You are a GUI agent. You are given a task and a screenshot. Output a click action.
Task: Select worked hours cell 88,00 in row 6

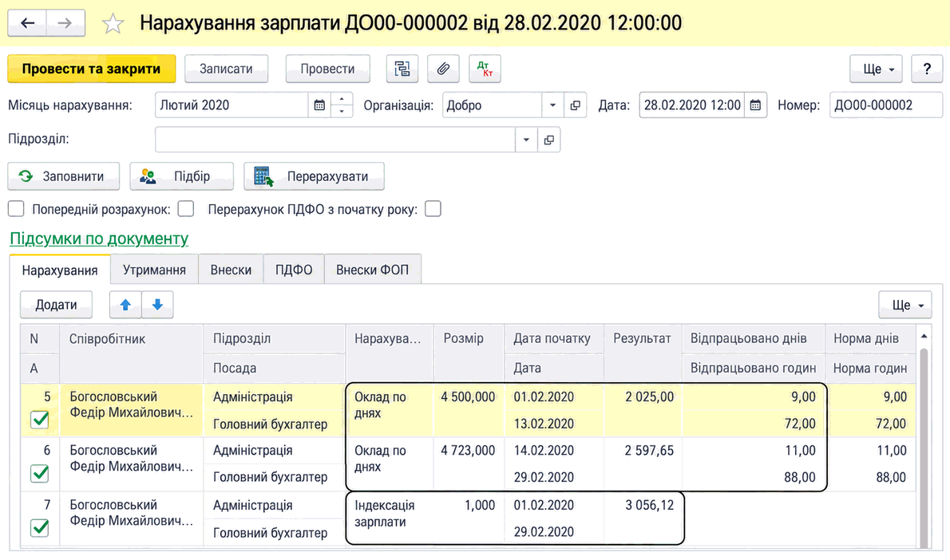coord(753,477)
